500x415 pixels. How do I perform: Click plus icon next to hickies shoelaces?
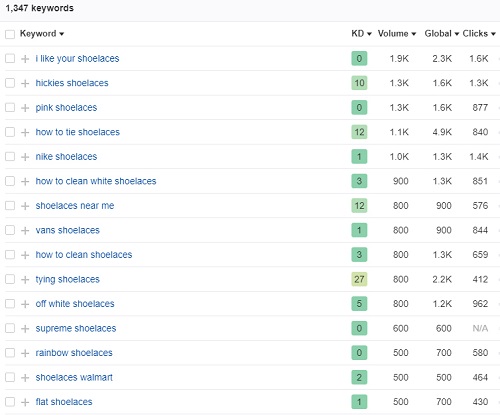25,83
